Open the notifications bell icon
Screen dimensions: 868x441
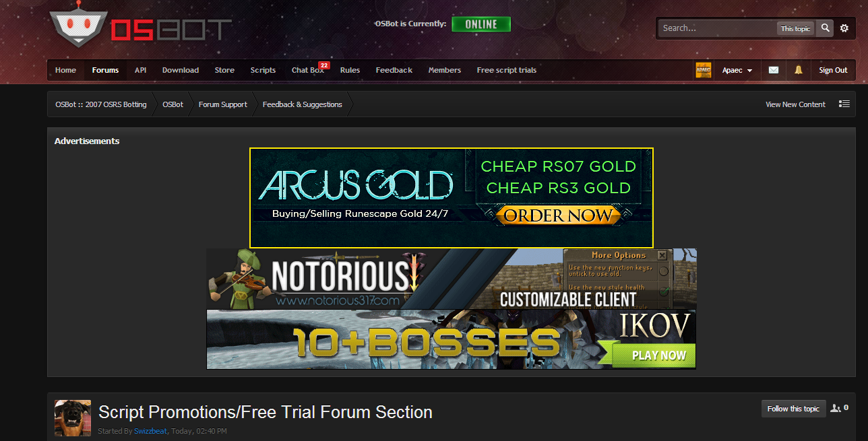pyautogui.click(x=799, y=70)
